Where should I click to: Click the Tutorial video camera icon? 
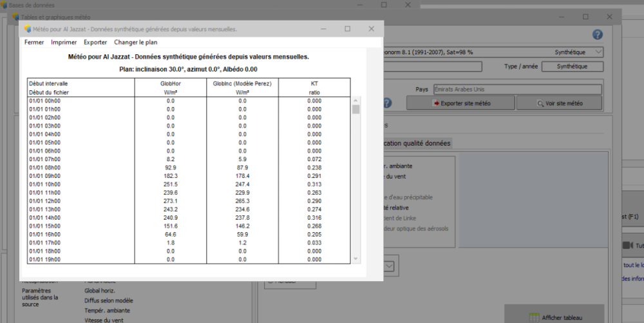(x=627, y=245)
